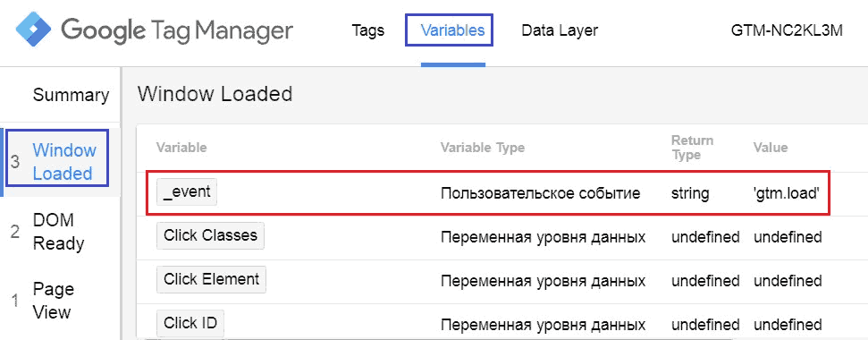868x340 pixels.
Task: Click the Variable Type column header
Action: (483, 148)
